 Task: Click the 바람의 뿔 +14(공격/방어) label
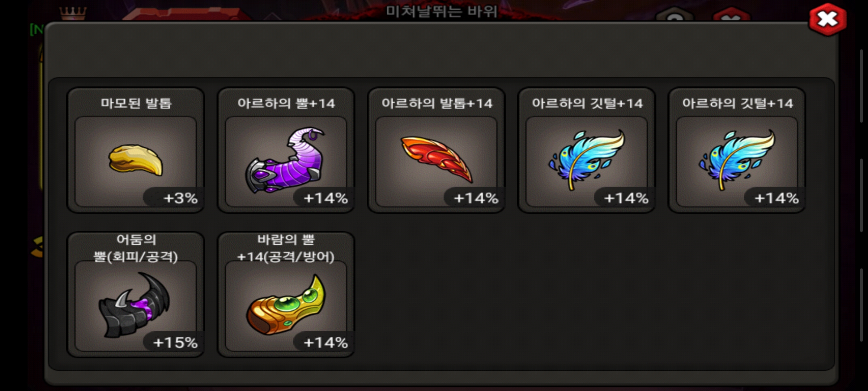(x=286, y=248)
